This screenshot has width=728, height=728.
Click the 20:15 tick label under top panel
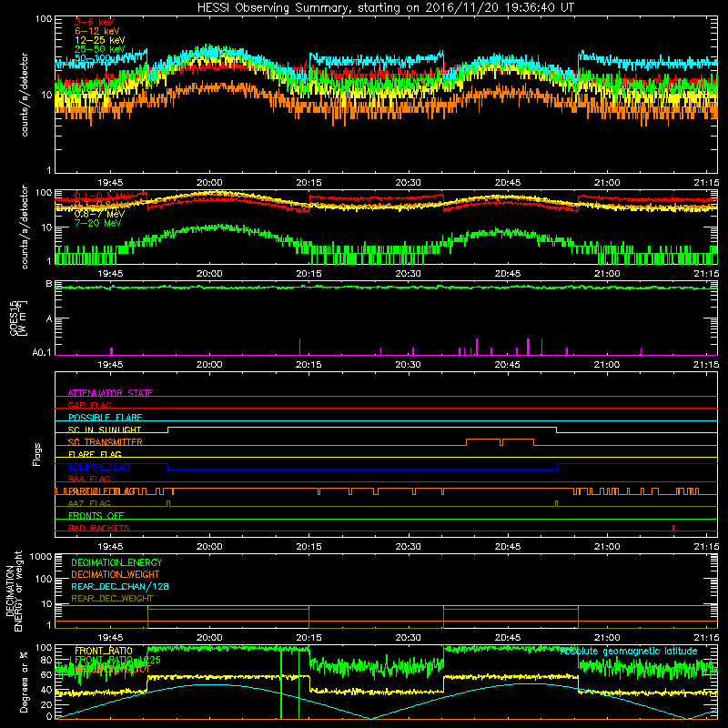308,183
